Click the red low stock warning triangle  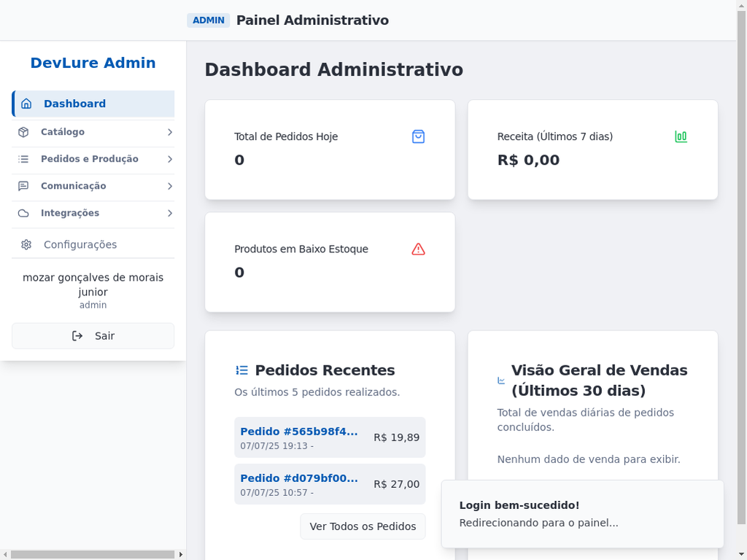[x=418, y=249]
